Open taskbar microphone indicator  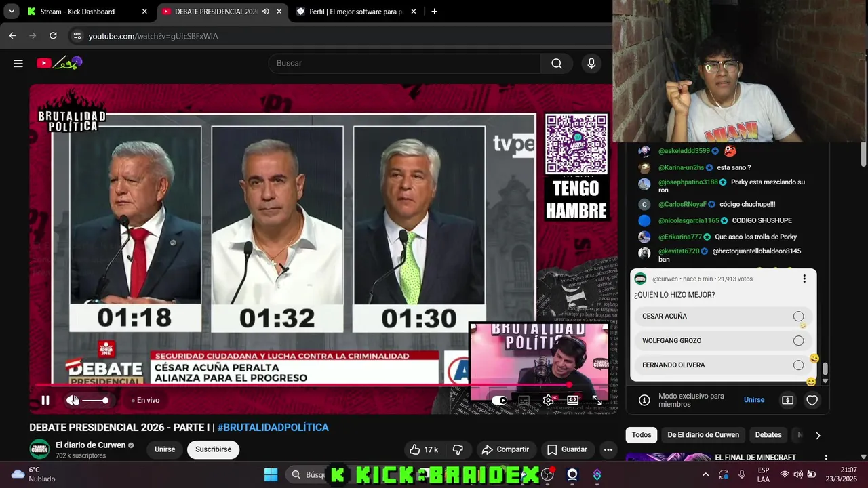[x=741, y=474]
